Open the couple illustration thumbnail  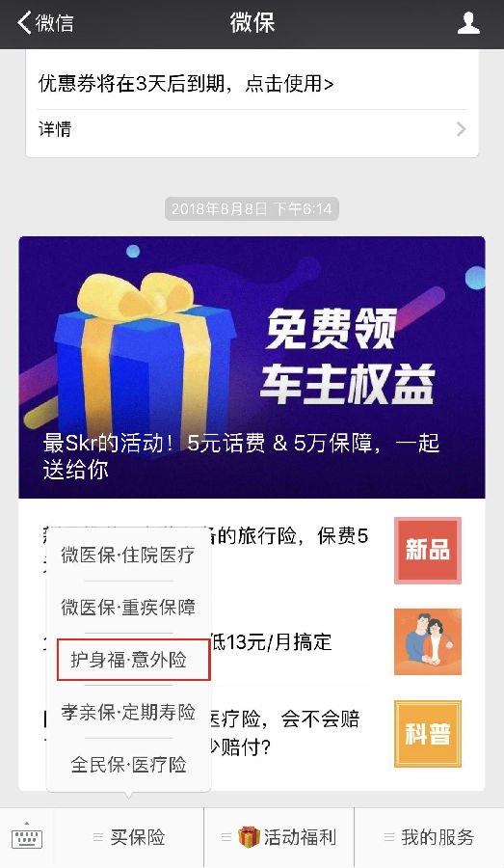click(x=428, y=642)
